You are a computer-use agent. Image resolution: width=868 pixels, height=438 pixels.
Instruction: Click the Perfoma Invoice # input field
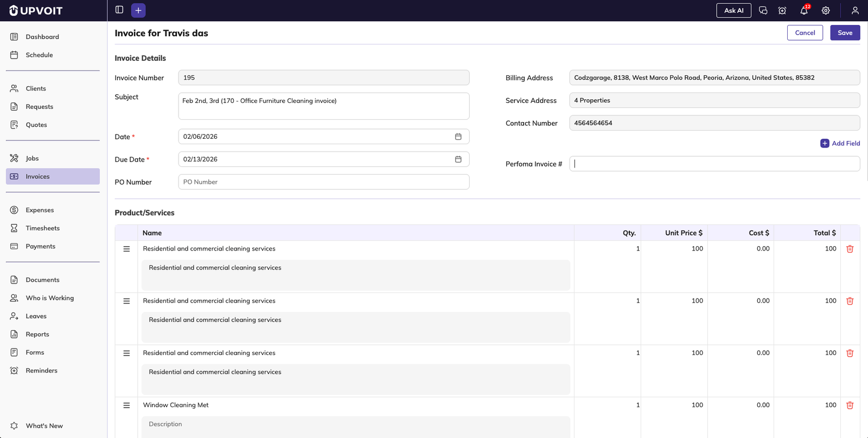[714, 164]
